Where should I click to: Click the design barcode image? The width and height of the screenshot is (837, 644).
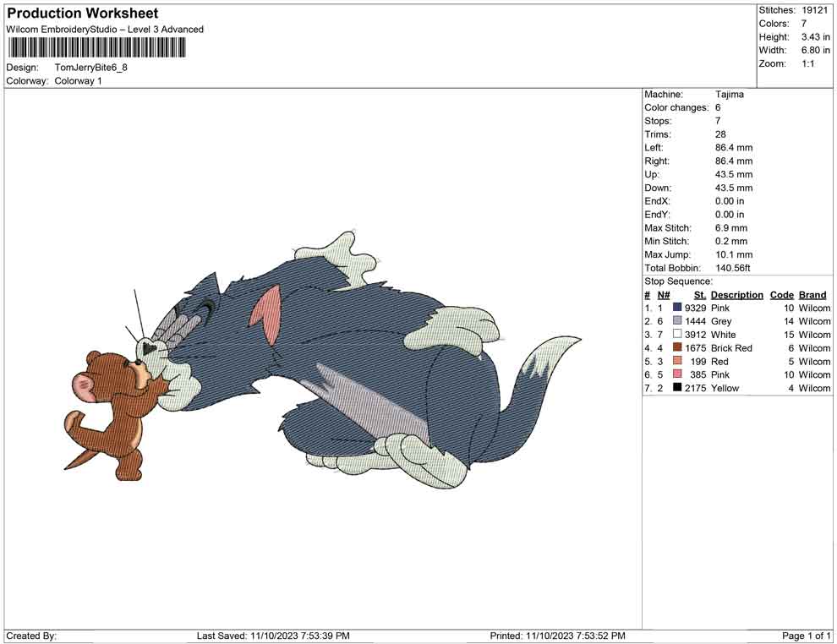click(97, 48)
